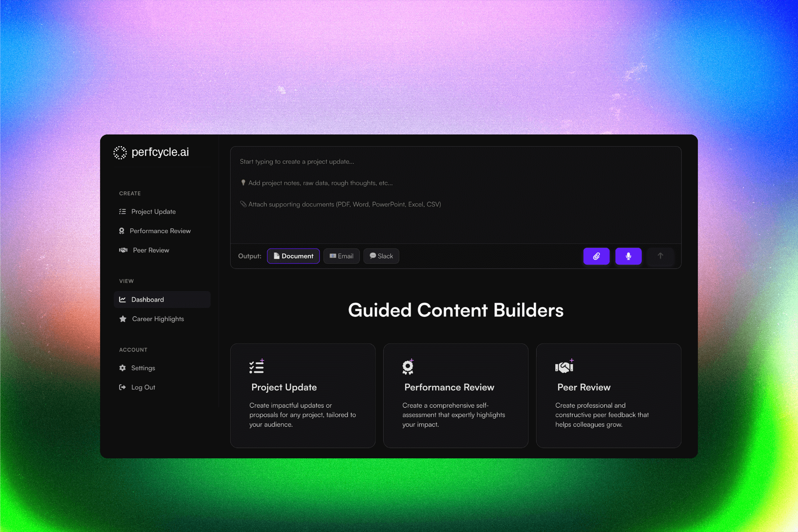Select Slack output format

[381, 256]
